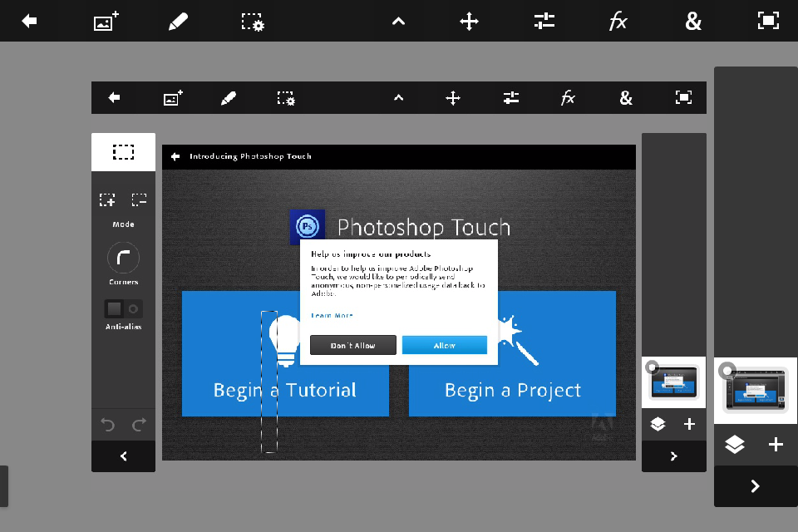
Task: Click outer toolbar ampersand icon
Action: 693,22
